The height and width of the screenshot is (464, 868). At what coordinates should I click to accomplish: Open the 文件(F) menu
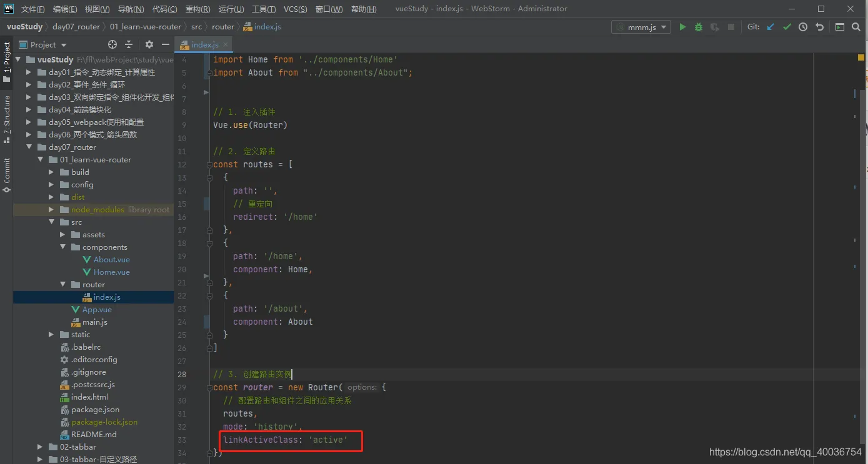[32, 9]
